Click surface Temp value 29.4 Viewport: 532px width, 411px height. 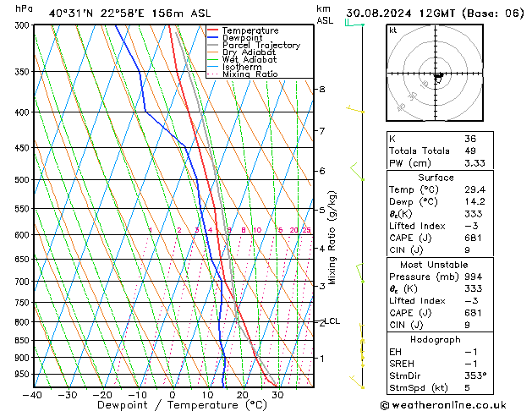(x=474, y=189)
